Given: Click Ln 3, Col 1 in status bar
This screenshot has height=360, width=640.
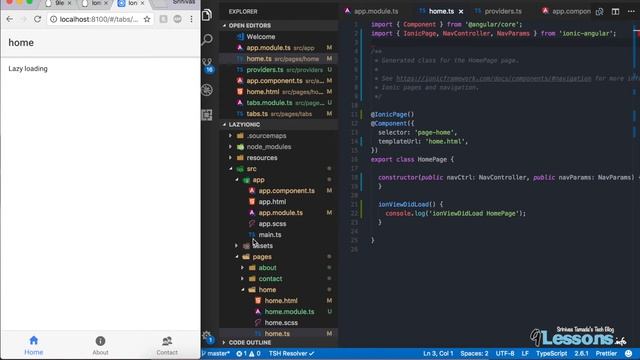Looking at the screenshot, I should click(438, 353).
